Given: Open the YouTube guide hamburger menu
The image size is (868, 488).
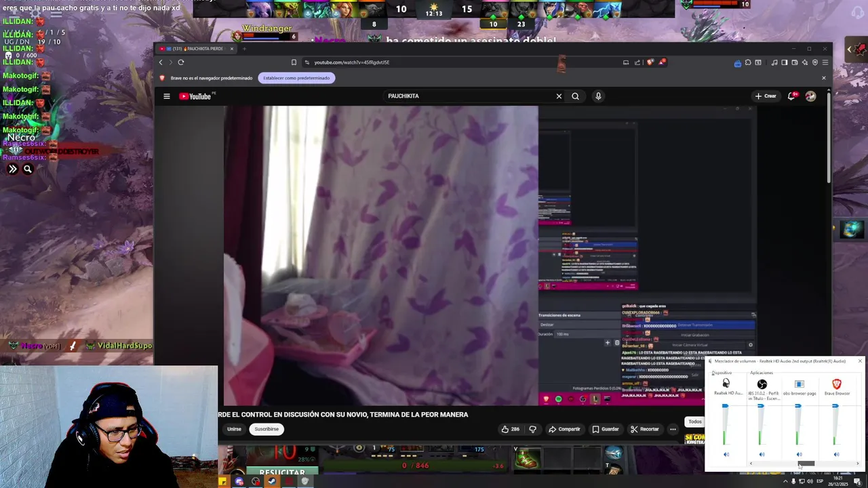Looking at the screenshot, I should [x=166, y=96].
